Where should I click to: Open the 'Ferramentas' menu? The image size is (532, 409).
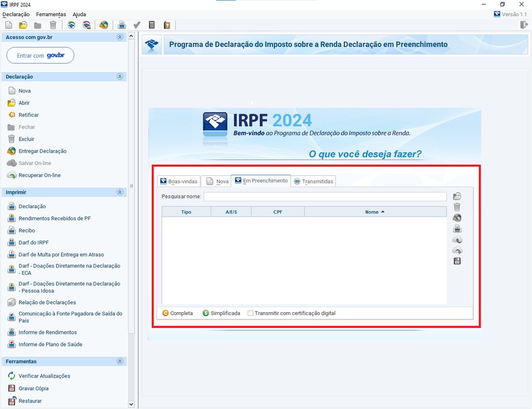(x=51, y=14)
